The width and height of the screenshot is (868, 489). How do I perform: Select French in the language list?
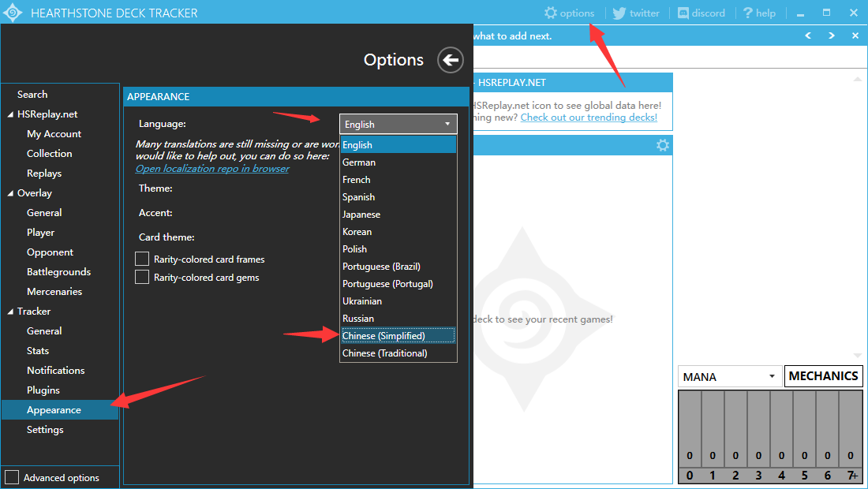point(398,180)
